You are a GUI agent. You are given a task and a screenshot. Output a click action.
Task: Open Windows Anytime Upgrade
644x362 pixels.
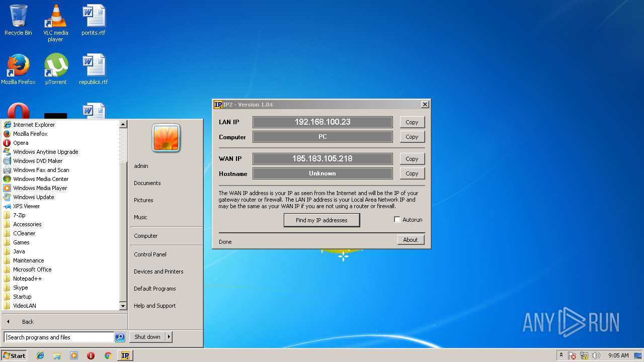click(x=45, y=152)
